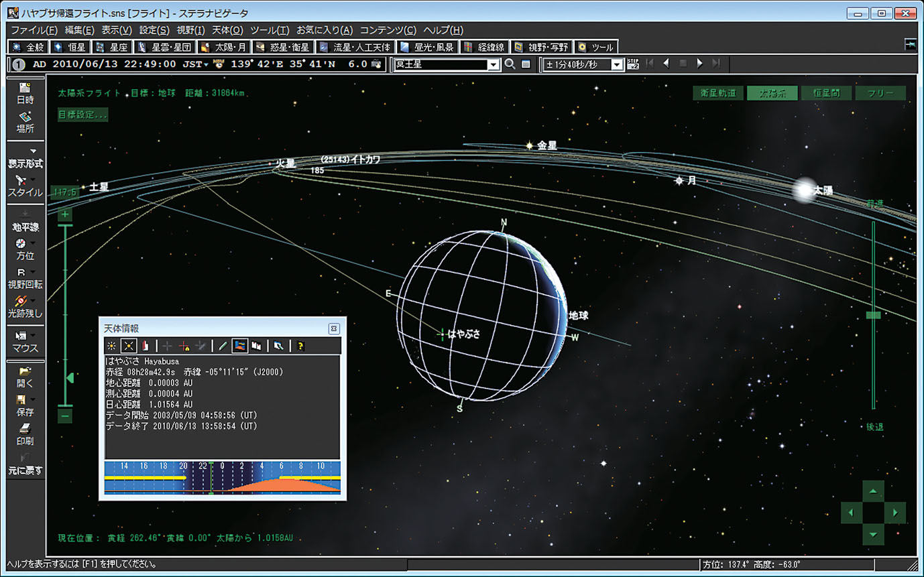924x577 pixels.
Task: Open the 天体(O) menu
Action: [x=228, y=30]
